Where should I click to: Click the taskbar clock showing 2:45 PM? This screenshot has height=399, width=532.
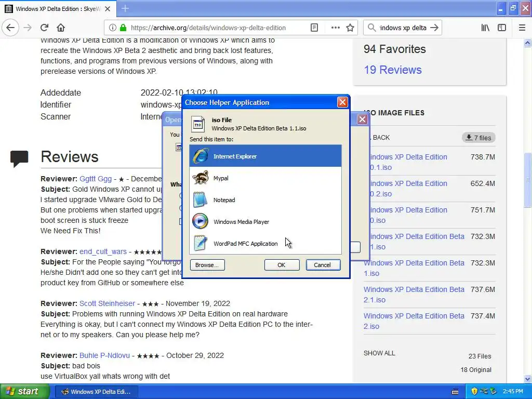(x=513, y=392)
